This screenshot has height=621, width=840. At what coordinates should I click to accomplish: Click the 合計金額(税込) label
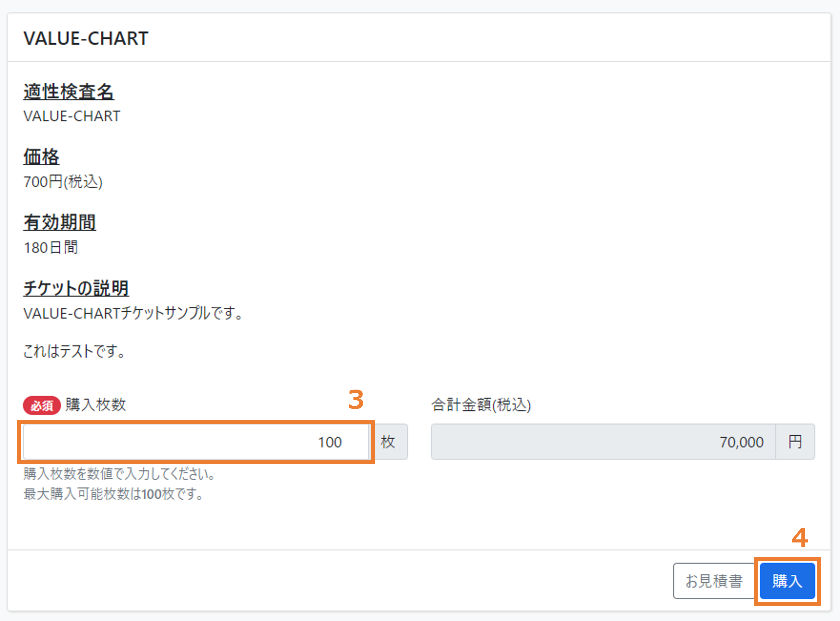tap(481, 405)
